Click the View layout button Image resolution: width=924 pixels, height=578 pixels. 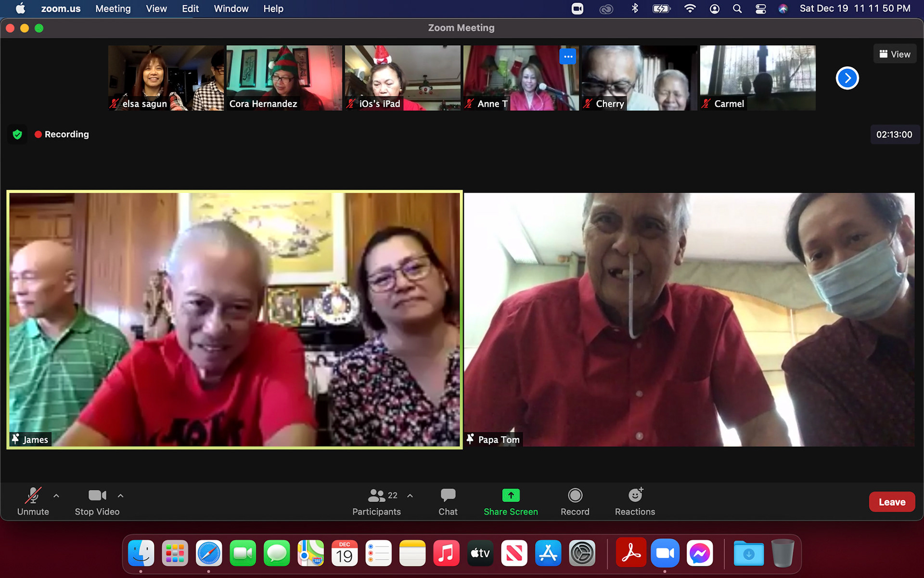pyautogui.click(x=895, y=54)
